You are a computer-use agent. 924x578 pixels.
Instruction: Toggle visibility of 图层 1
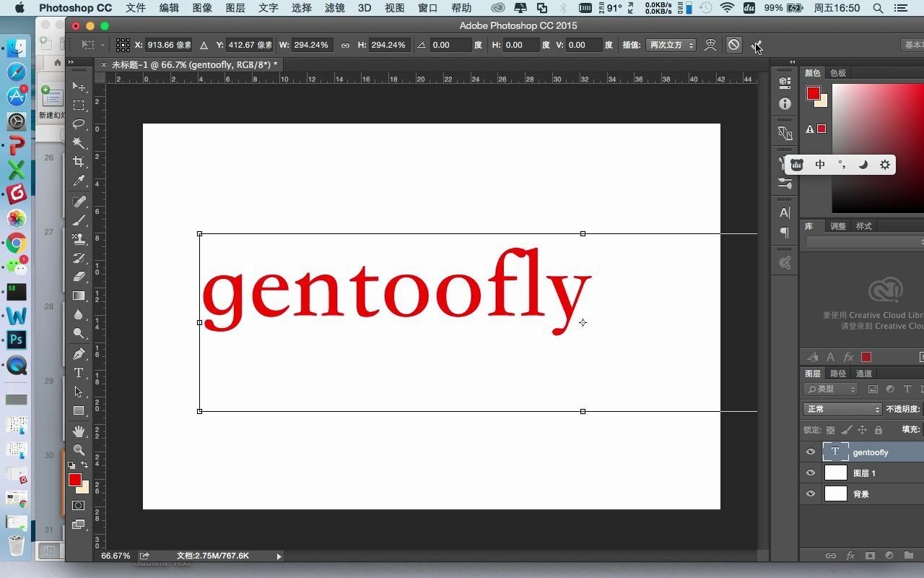click(811, 473)
